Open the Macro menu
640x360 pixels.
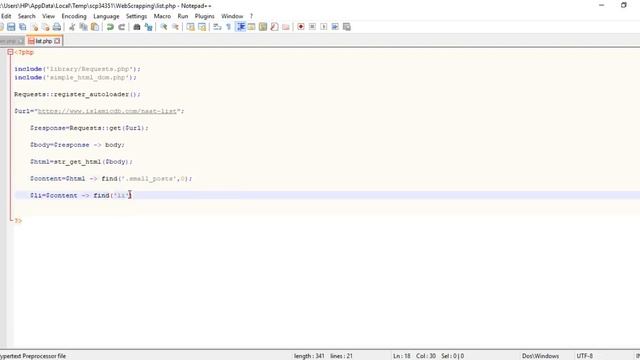click(x=162, y=16)
